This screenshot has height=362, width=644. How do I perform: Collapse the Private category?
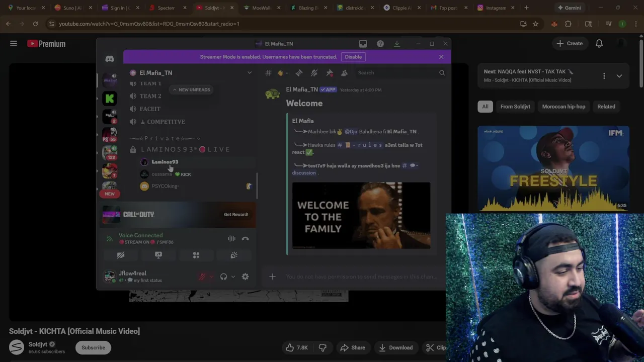[x=165, y=139]
